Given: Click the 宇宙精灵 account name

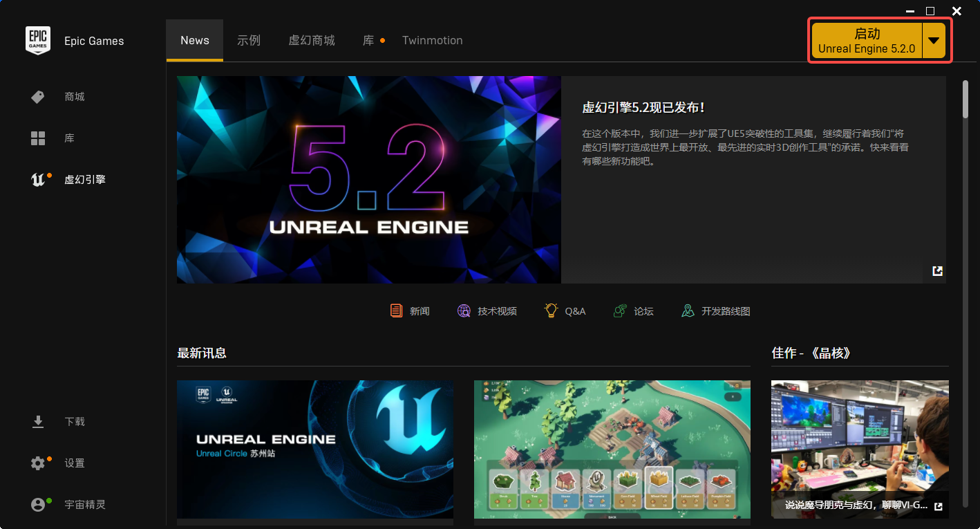Looking at the screenshot, I should point(85,505).
